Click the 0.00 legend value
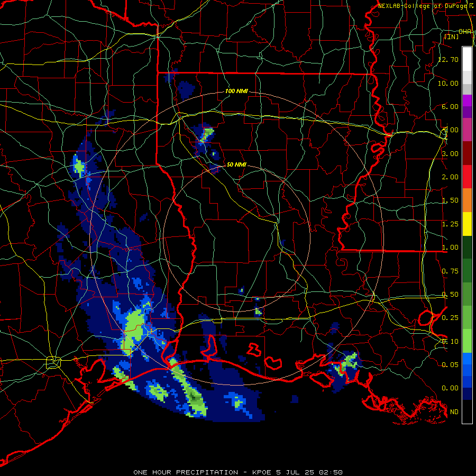 pos(450,388)
